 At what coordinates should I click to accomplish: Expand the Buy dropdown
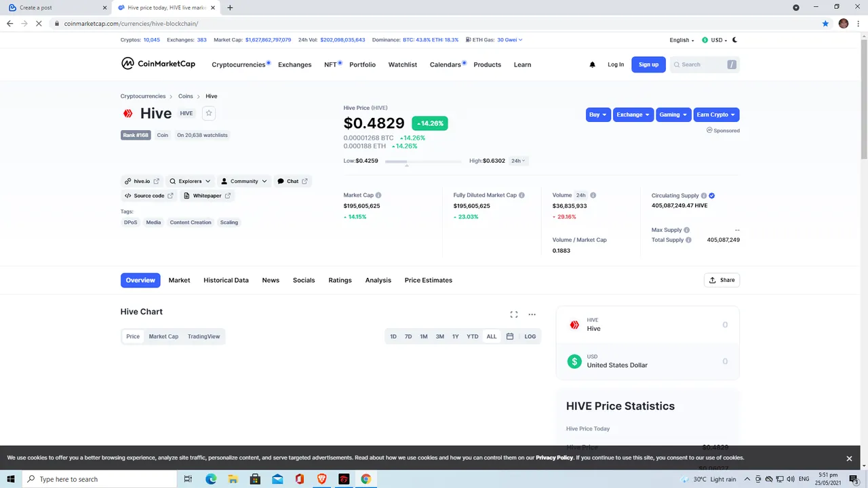click(x=598, y=115)
